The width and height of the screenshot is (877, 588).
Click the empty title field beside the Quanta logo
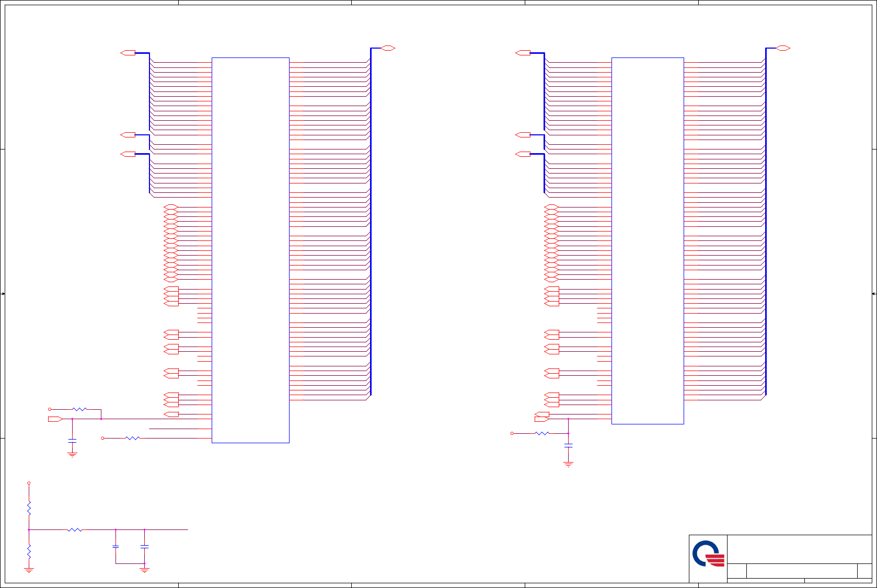800,549
